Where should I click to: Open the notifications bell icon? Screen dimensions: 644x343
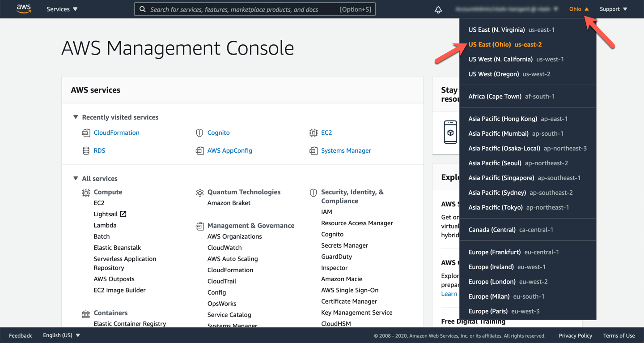coord(438,9)
